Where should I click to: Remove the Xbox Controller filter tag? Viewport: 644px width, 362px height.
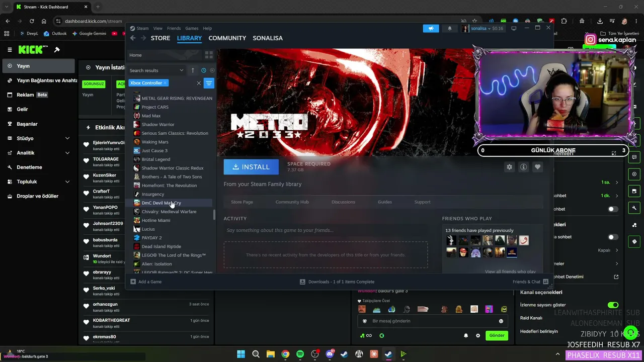(x=165, y=83)
